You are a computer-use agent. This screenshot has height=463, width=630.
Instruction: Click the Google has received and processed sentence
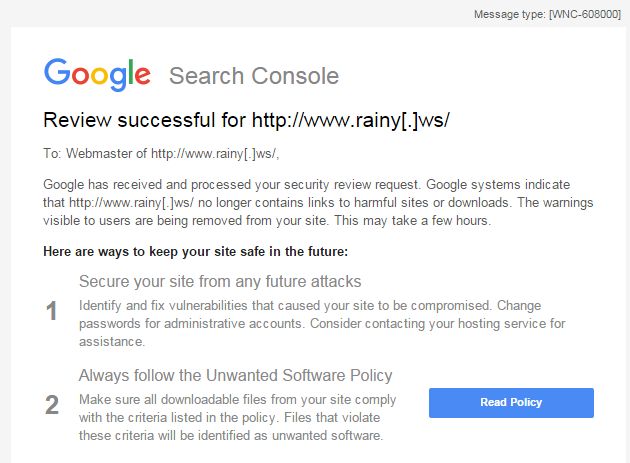pos(232,184)
